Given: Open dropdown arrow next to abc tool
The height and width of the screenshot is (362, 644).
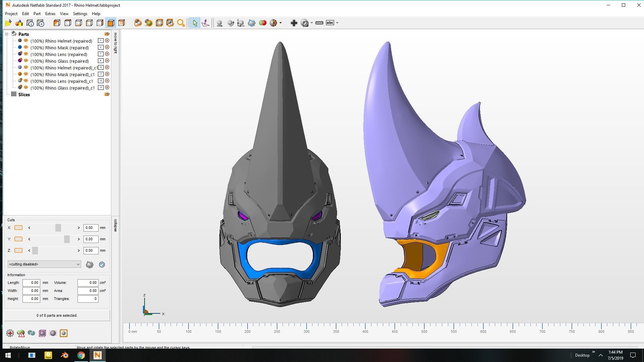Looking at the screenshot, I should click(x=337, y=23).
